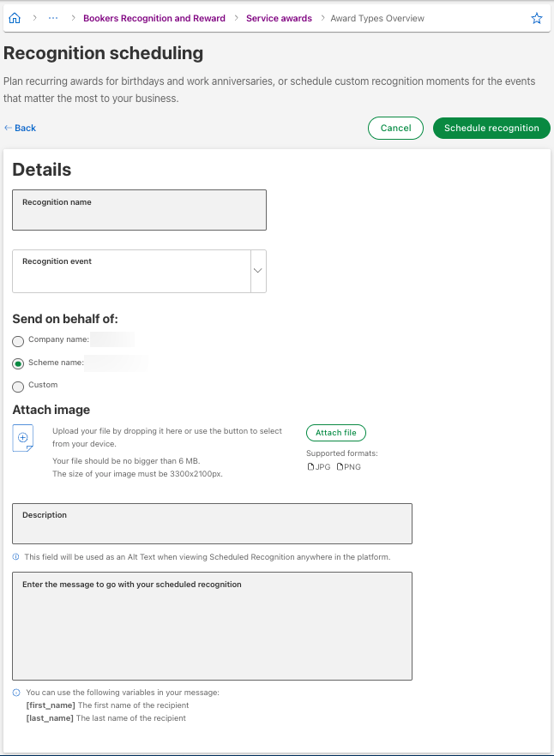Open Service awards from the breadcrumb trail
554x756 pixels.
tap(279, 17)
